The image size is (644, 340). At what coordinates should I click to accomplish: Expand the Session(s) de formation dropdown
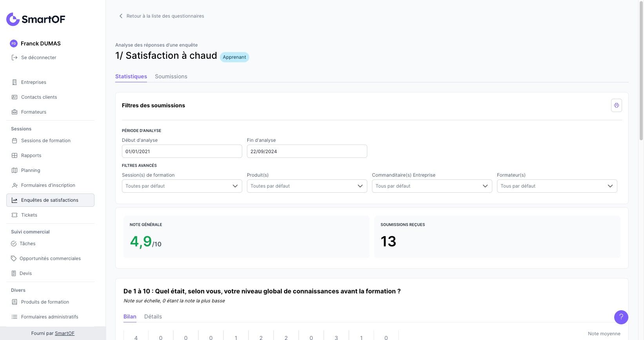coord(182,186)
